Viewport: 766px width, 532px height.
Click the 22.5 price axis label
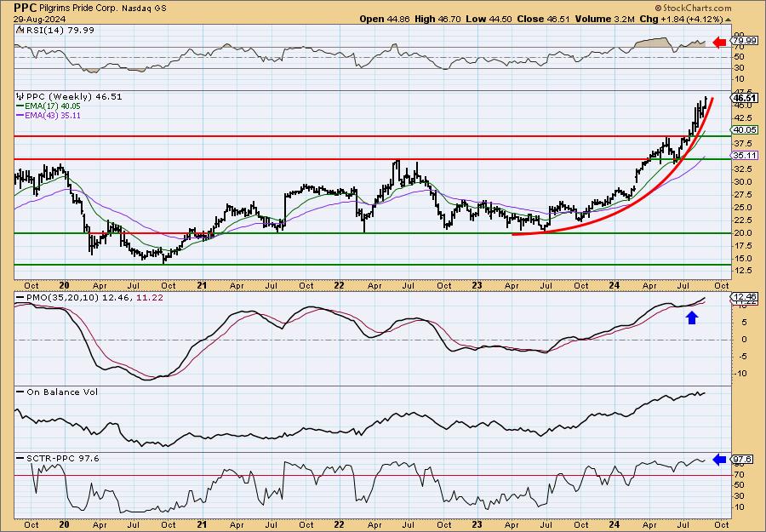[744, 220]
